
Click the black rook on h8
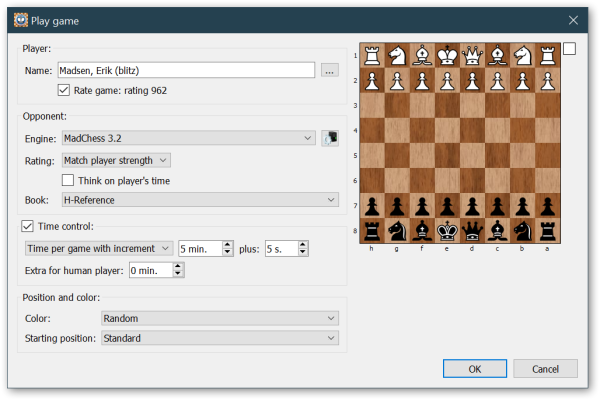click(x=372, y=231)
